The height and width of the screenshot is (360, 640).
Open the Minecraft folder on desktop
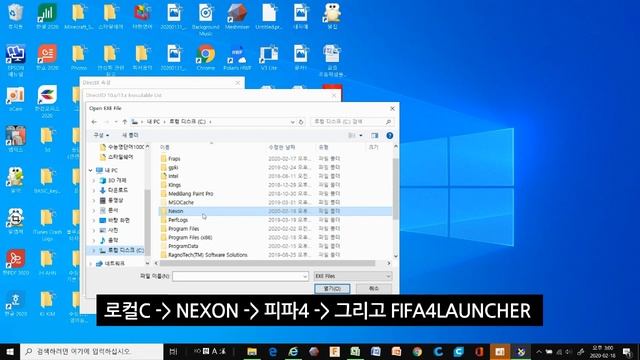[x=79, y=16]
